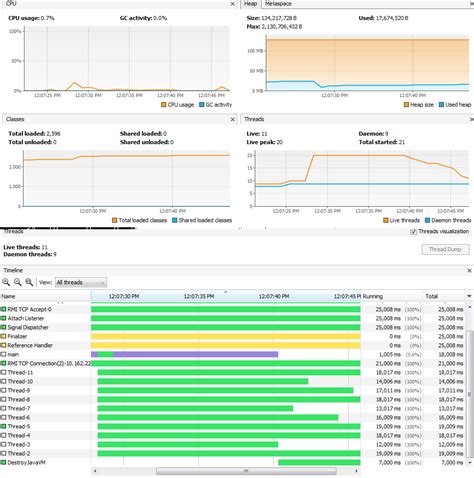This screenshot has height=478, width=474.
Task: Click the state icon beside the main thread
Action: (x=3, y=354)
